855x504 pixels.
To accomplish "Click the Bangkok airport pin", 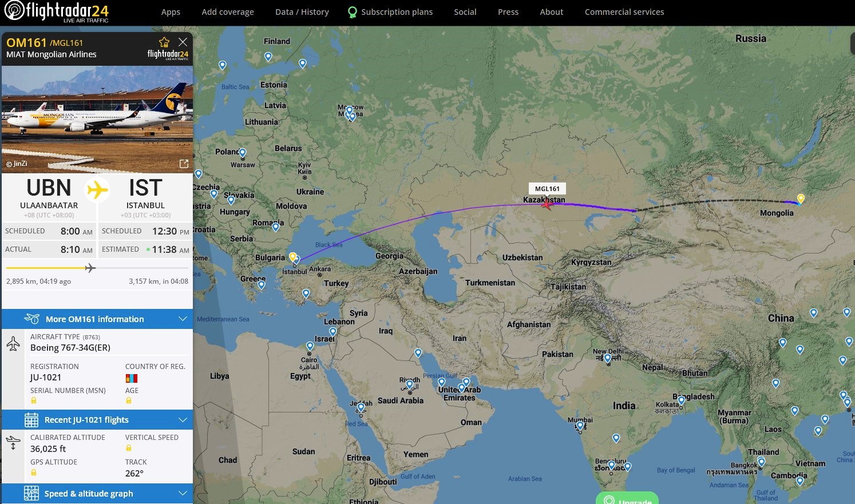I will tap(761, 461).
